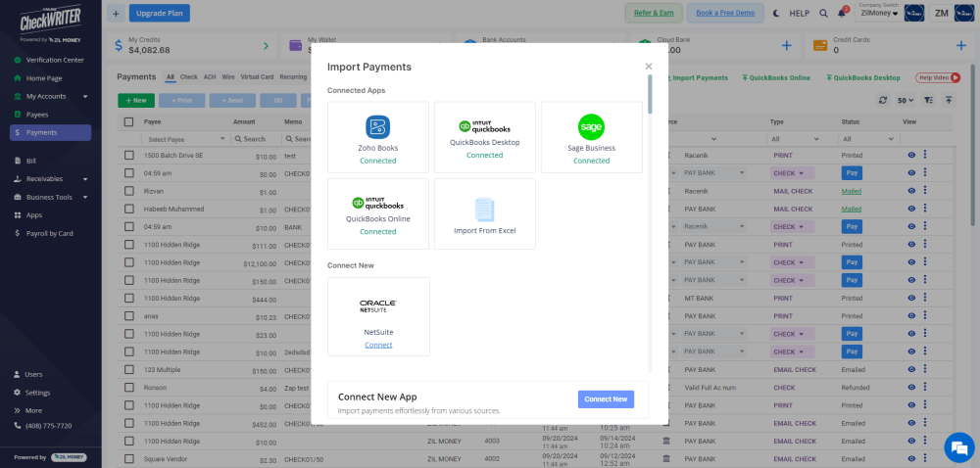Image resolution: width=980 pixels, height=468 pixels.
Task: Open the Select Payee filter dropdown
Action: click(185, 138)
